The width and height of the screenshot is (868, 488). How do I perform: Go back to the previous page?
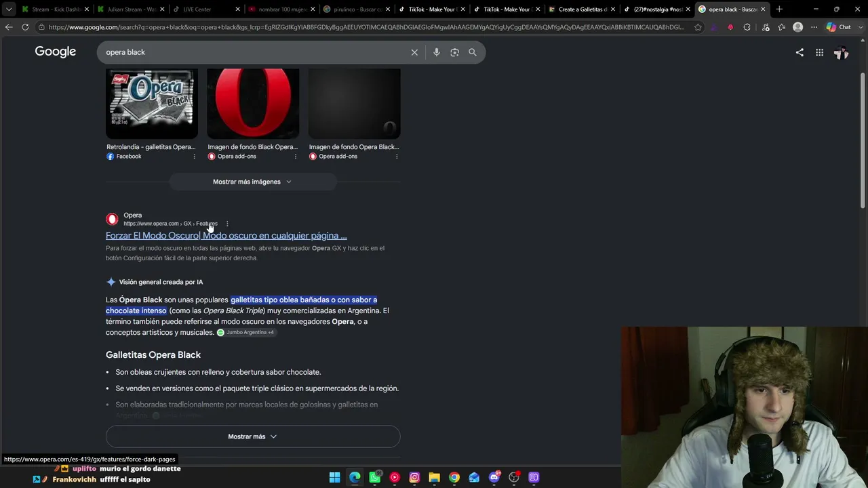(x=9, y=27)
